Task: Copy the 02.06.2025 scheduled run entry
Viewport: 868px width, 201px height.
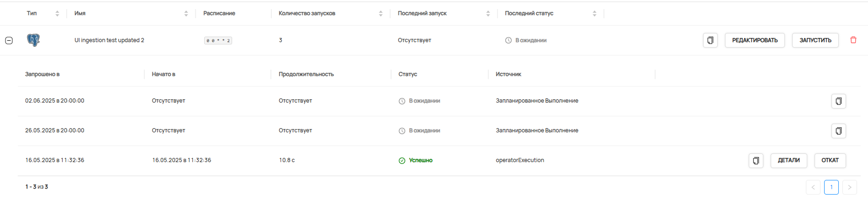Action: [838, 101]
